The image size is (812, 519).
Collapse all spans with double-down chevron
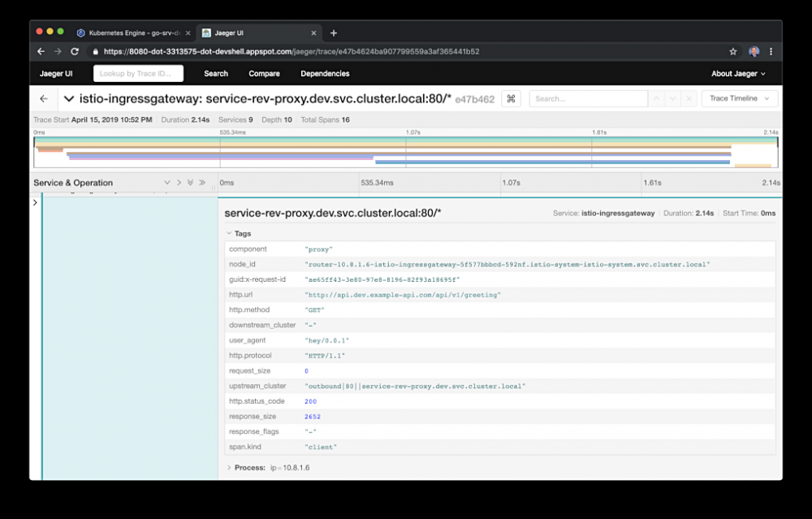(x=190, y=183)
